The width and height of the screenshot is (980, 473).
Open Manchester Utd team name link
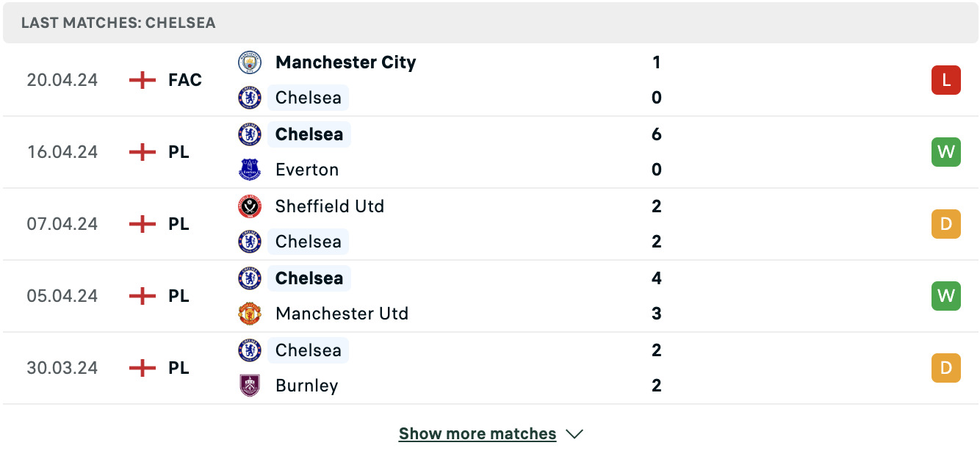[x=342, y=314]
